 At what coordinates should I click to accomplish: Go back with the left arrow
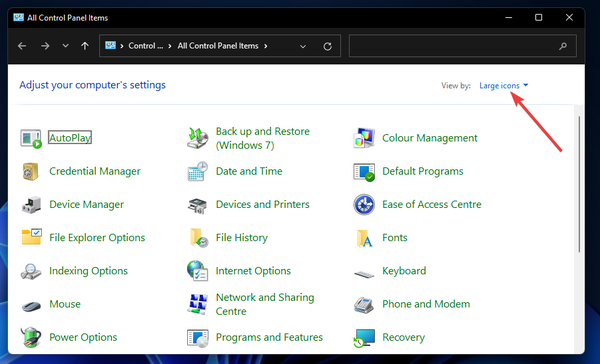pyautogui.click(x=22, y=46)
